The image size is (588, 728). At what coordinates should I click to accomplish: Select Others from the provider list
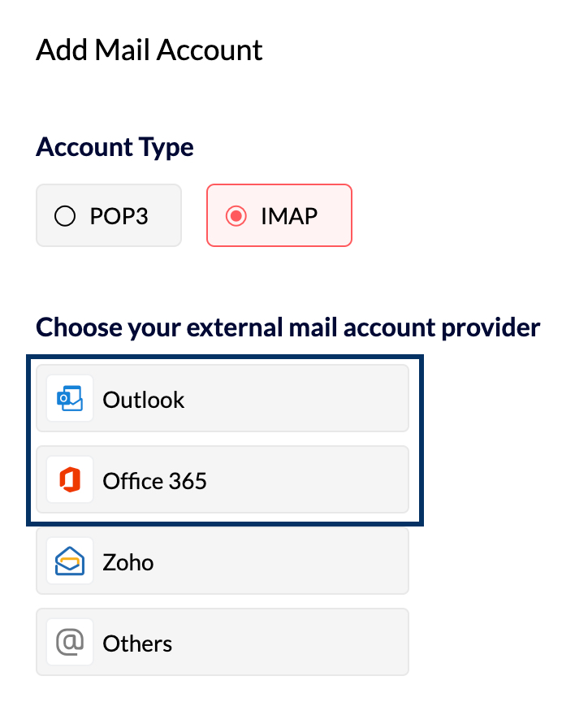[222, 642]
